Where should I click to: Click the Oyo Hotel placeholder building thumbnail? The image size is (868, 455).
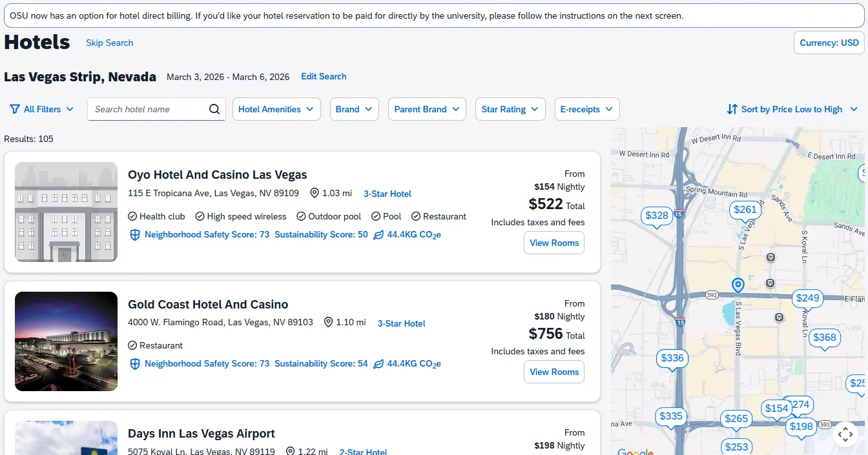[x=66, y=212]
